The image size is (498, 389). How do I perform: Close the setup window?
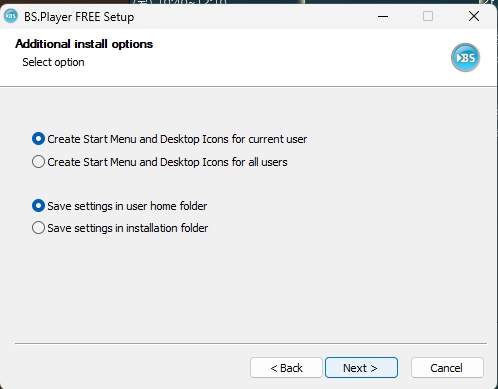[474, 16]
